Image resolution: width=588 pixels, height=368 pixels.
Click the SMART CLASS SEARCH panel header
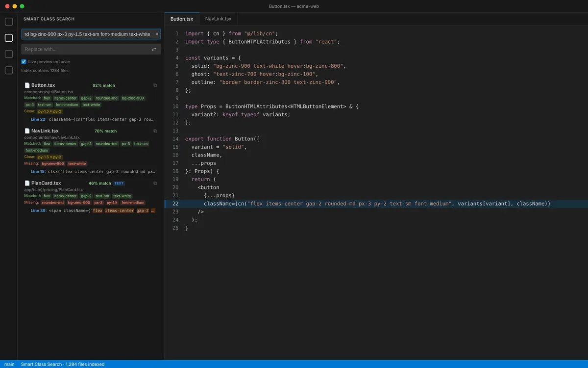(49, 19)
